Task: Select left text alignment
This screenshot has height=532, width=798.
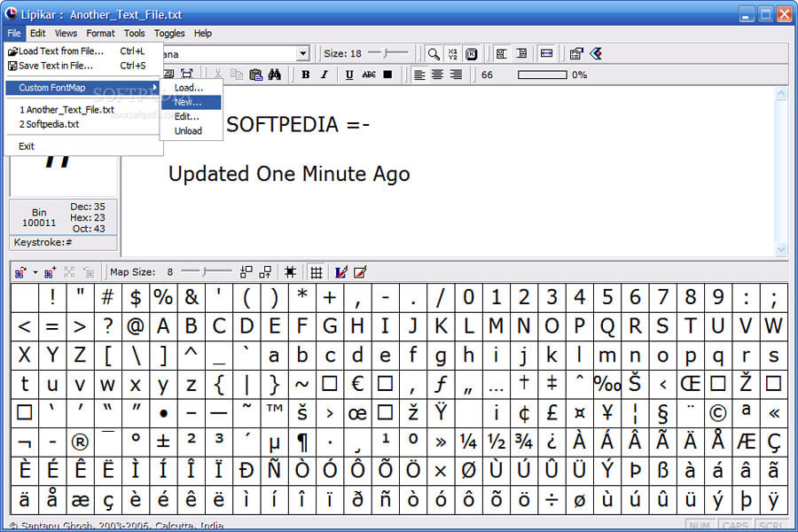Action: [419, 74]
